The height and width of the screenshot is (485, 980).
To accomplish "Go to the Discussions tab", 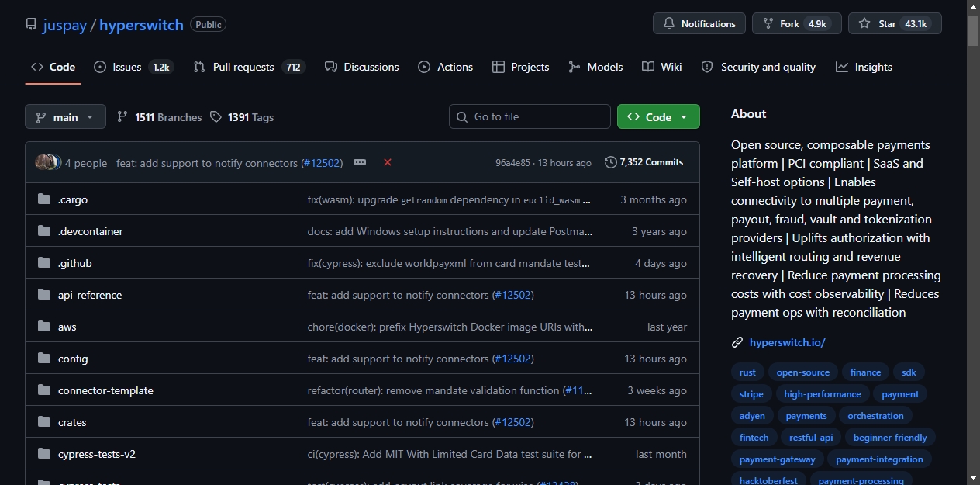I will tap(362, 67).
